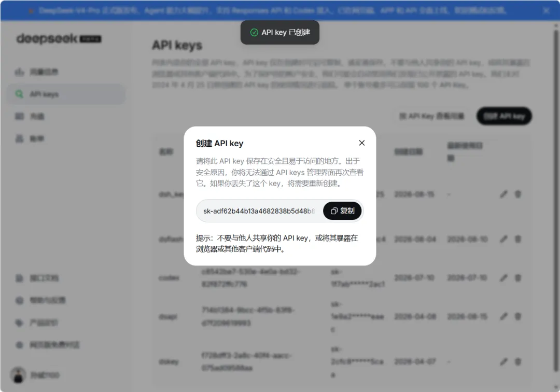The image size is (560, 392).
Task: Close the 创建 API key dialog
Action: click(x=362, y=143)
